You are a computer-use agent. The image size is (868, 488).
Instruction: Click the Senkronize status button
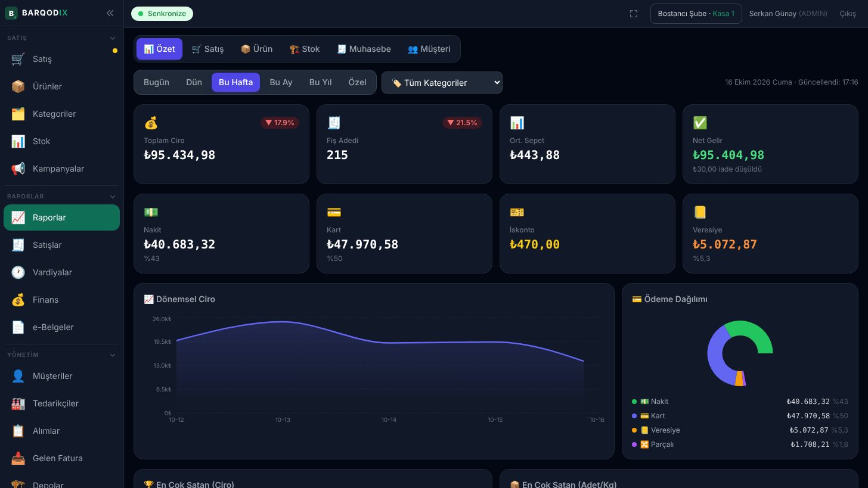(x=162, y=14)
